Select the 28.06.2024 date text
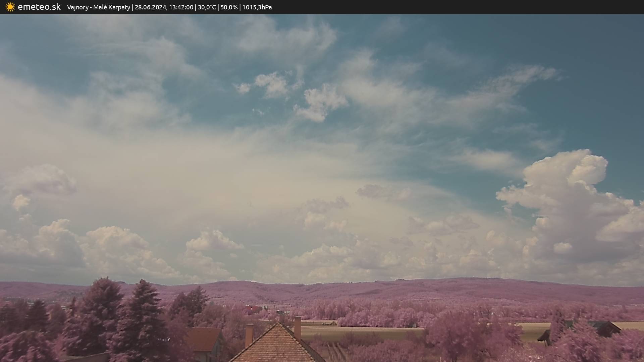 tap(150, 7)
